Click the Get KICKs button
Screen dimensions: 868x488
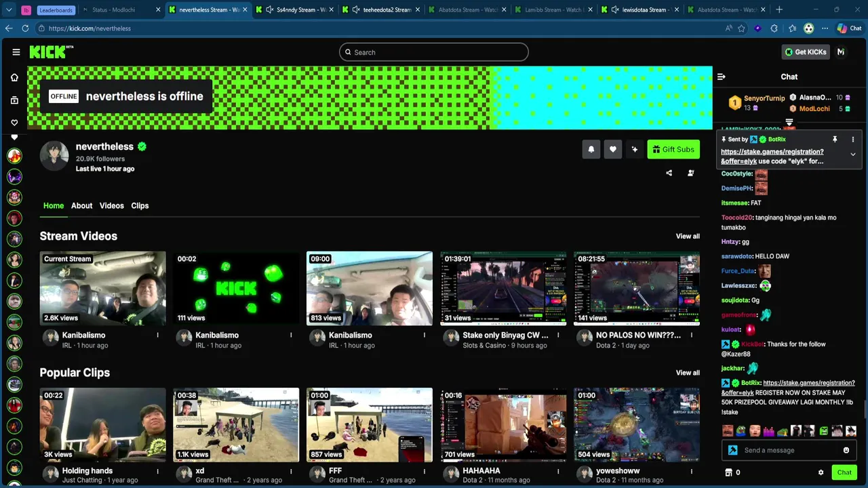coord(806,52)
